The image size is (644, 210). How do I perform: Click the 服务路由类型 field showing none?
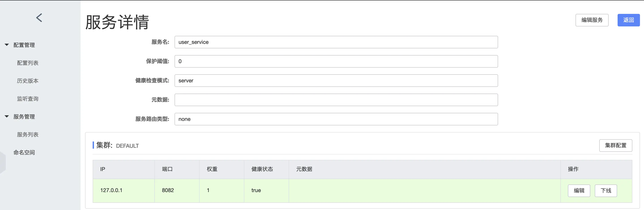tap(336, 119)
